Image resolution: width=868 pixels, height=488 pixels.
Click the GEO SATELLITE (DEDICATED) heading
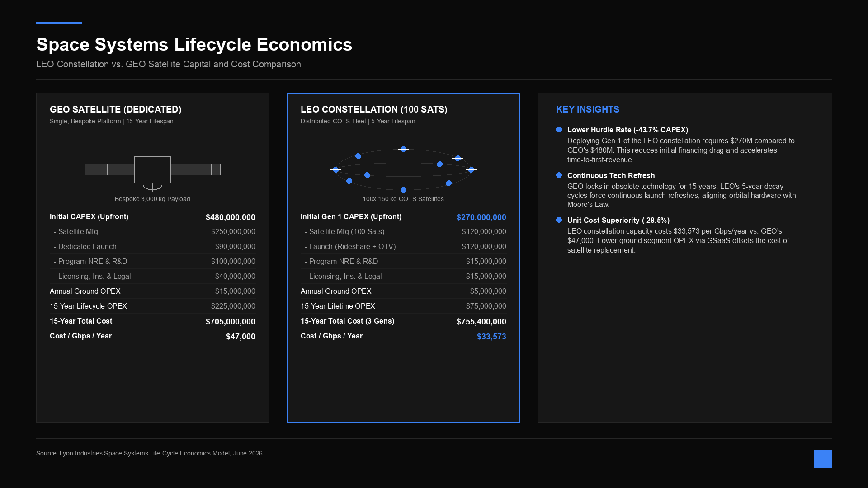116,109
